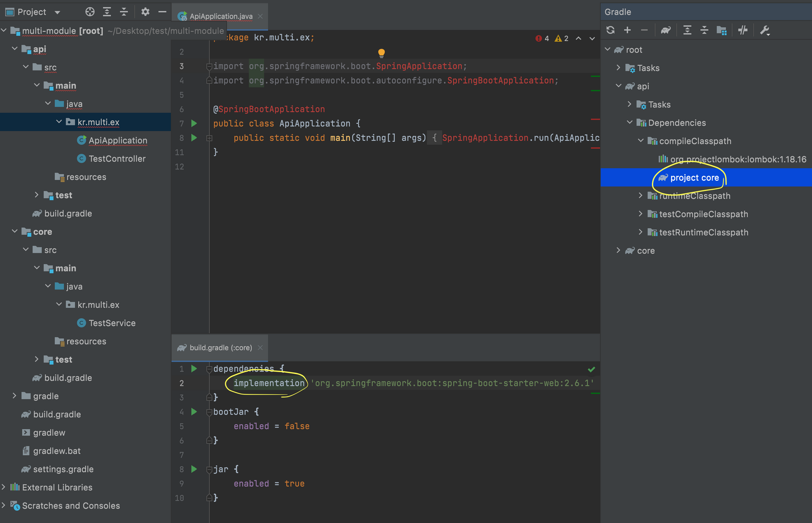This screenshot has height=523, width=812.
Task: Switch to the ApiApplication.java tab
Action: [x=221, y=16]
